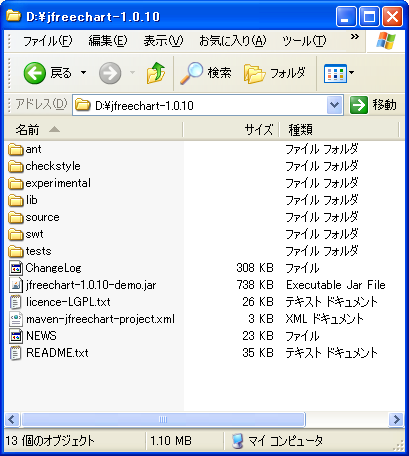Screen dimensions: 409x456
Task: Click the README.txt notepad icon
Action: (16, 353)
